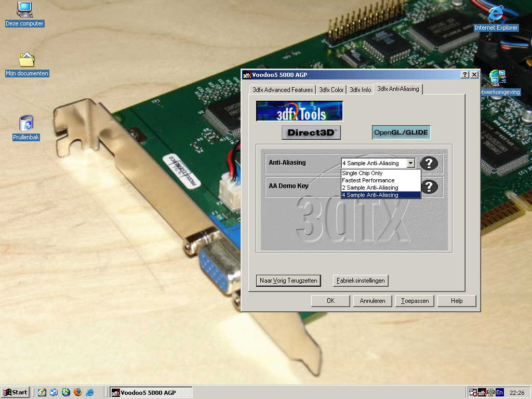Choose highlighted 4 Sample Anti-Aliasing list entry
The width and height of the screenshot is (532, 399).
381,195
